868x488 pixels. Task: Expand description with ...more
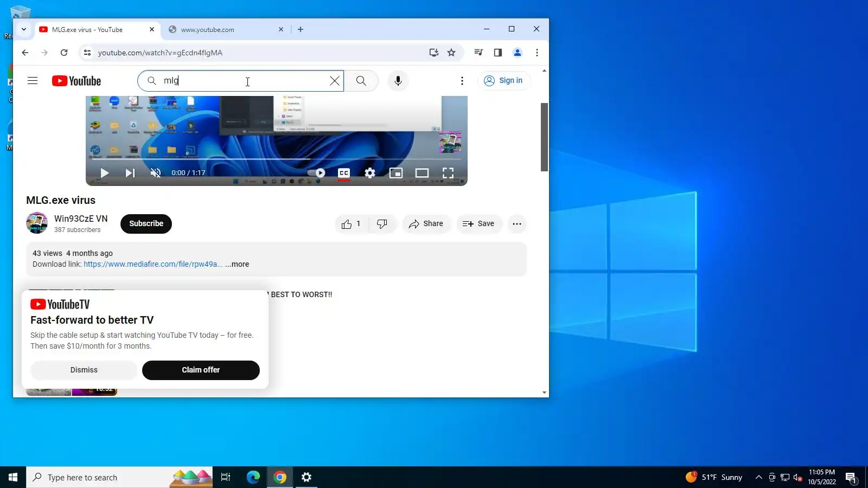238,264
